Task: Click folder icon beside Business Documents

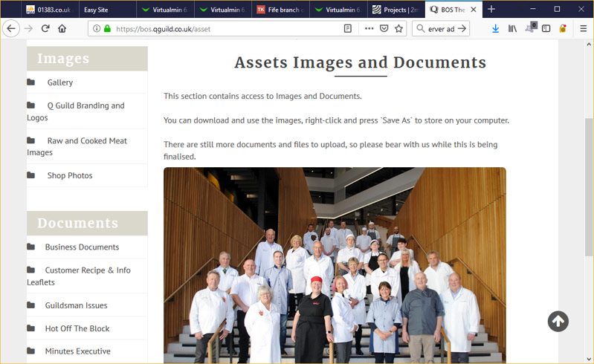Action: 31,247
